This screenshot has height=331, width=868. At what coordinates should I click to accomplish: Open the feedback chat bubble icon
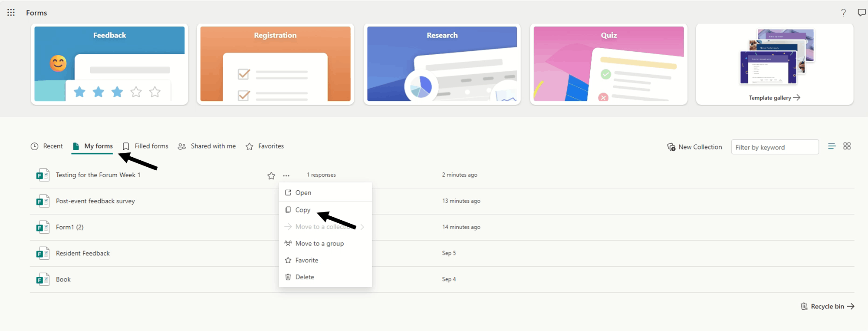(x=862, y=13)
